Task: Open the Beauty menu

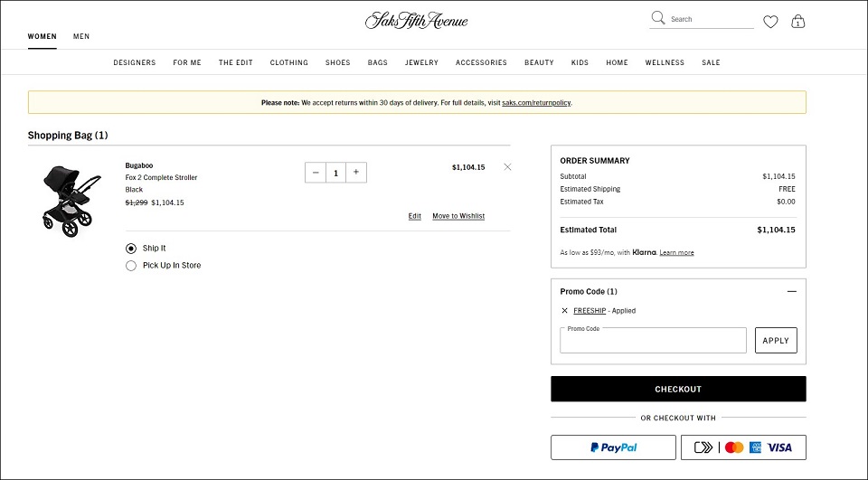Action: tap(539, 62)
